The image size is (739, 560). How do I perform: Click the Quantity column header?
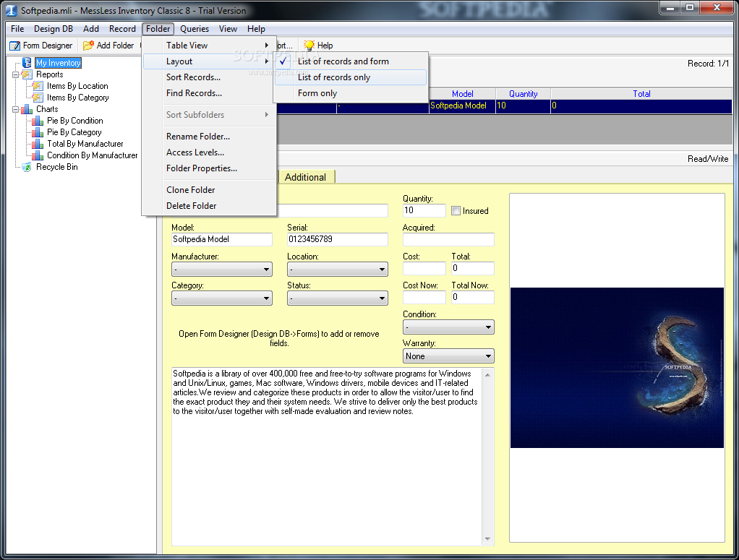coord(523,94)
